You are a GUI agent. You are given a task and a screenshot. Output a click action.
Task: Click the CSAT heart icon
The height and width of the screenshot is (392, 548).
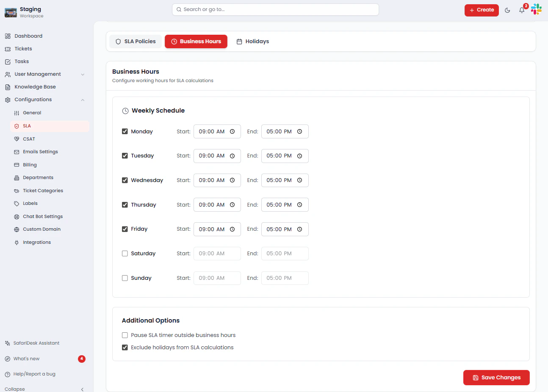tap(17, 139)
